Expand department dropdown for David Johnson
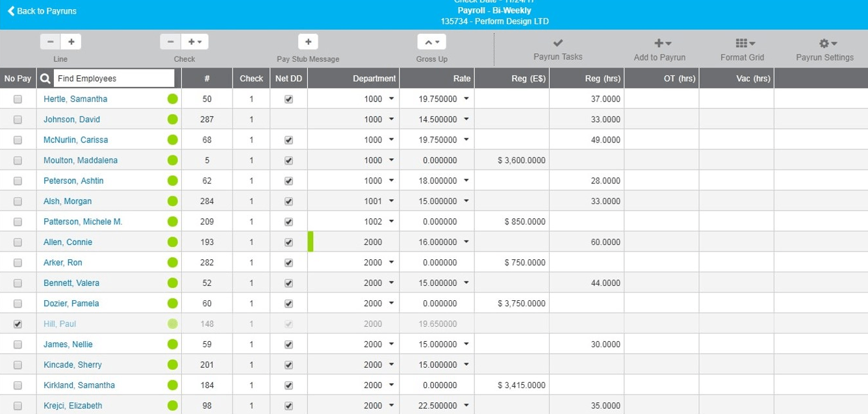868x414 pixels. (391, 120)
